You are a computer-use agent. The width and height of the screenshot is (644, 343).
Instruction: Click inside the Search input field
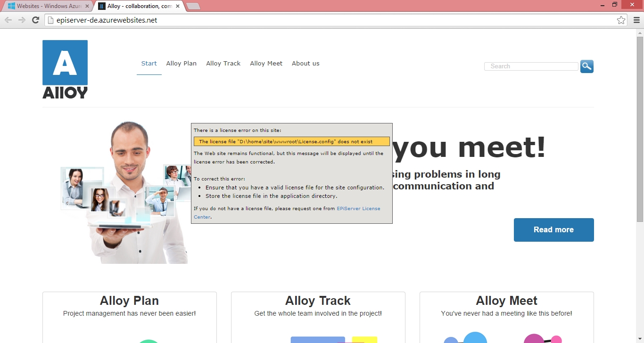(531, 66)
